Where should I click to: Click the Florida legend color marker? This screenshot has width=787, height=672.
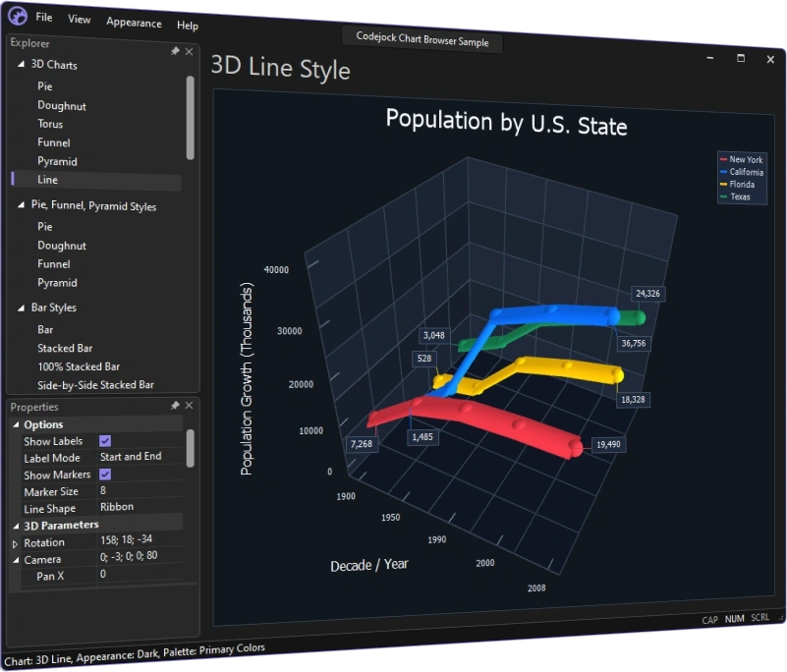point(723,184)
